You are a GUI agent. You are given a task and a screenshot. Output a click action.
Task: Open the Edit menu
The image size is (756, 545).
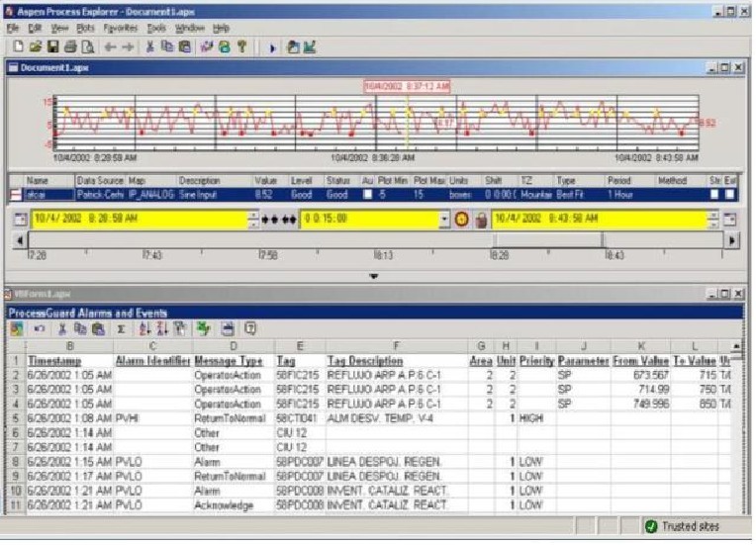pyautogui.click(x=35, y=28)
